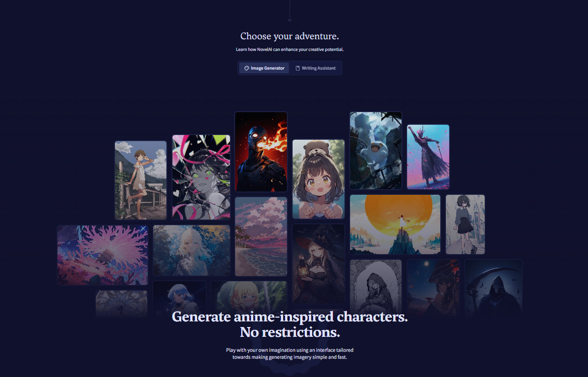
Task: Switch to the Writing Assistant tab
Action: [316, 68]
